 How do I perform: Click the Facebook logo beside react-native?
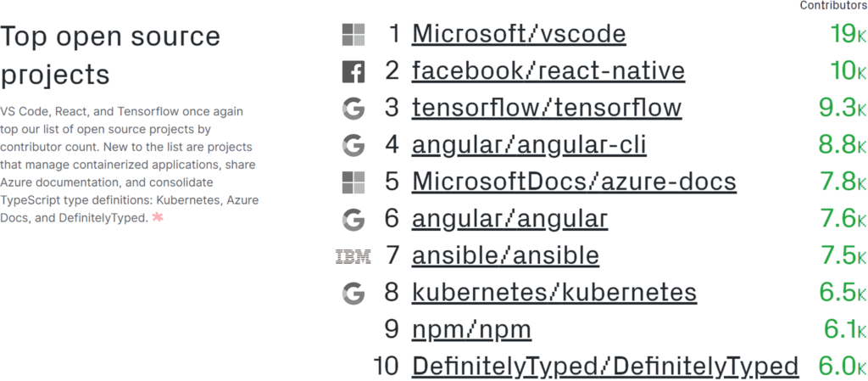click(353, 72)
